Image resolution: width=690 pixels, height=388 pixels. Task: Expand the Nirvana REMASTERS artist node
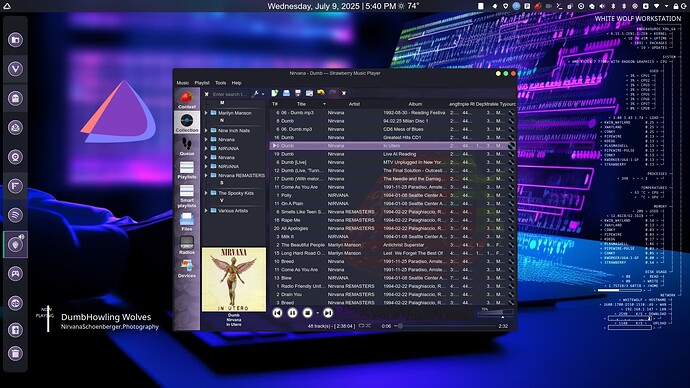tap(206, 175)
